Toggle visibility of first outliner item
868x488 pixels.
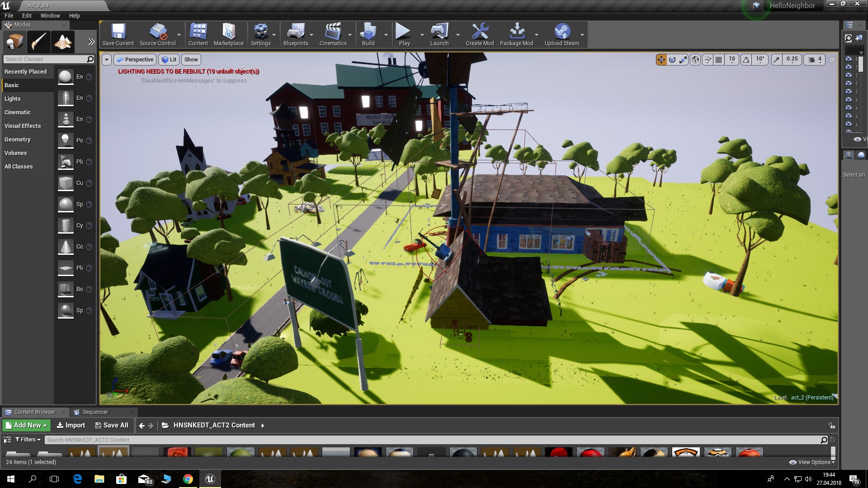point(849,59)
